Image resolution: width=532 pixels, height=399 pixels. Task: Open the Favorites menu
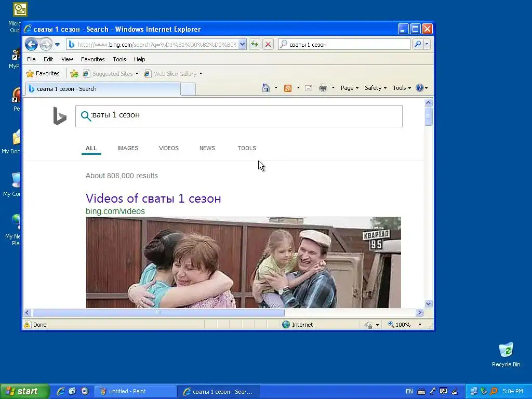coord(92,59)
